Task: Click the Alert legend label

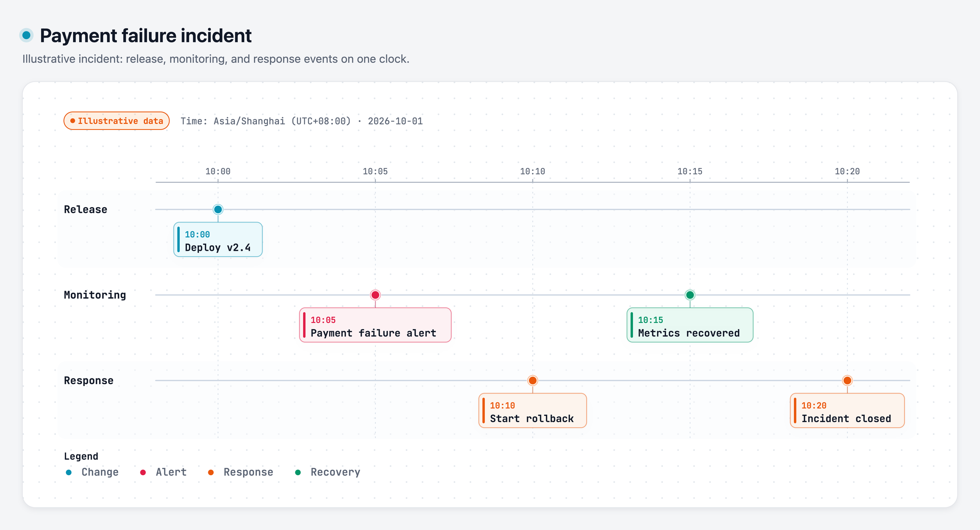Action: [x=171, y=472]
